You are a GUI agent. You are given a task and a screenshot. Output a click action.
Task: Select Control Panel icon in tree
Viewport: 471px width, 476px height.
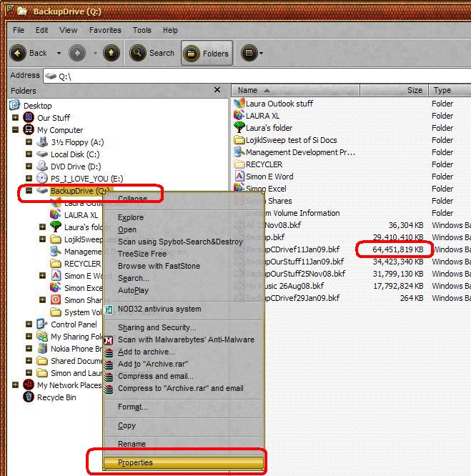pyautogui.click(x=42, y=324)
